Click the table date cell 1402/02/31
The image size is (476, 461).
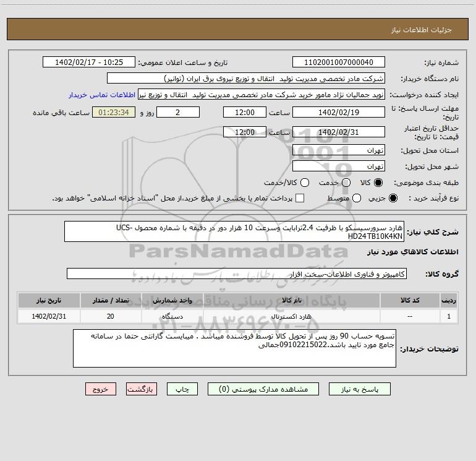(x=49, y=316)
